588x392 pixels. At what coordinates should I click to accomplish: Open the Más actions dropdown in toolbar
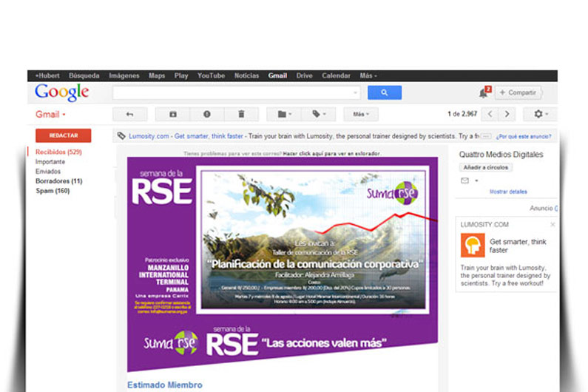pyautogui.click(x=361, y=115)
